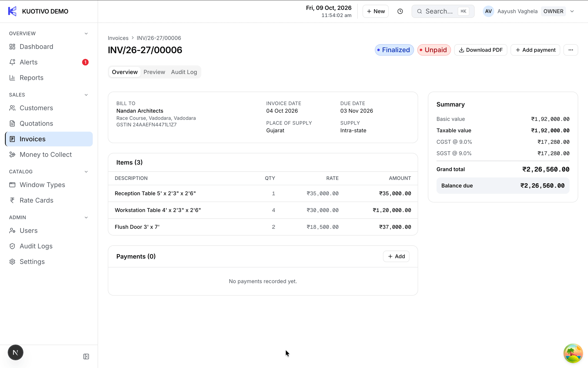Select the Overview tab

click(125, 72)
